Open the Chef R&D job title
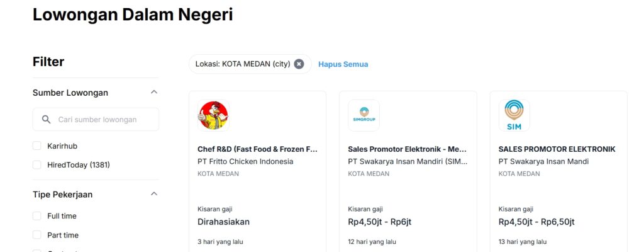Image resolution: width=644 pixels, height=252 pixels. pyautogui.click(x=257, y=149)
